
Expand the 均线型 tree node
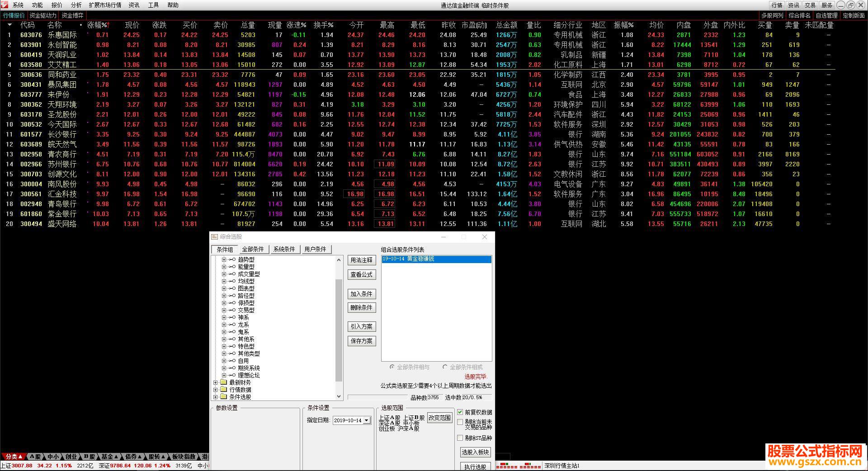[x=223, y=281]
